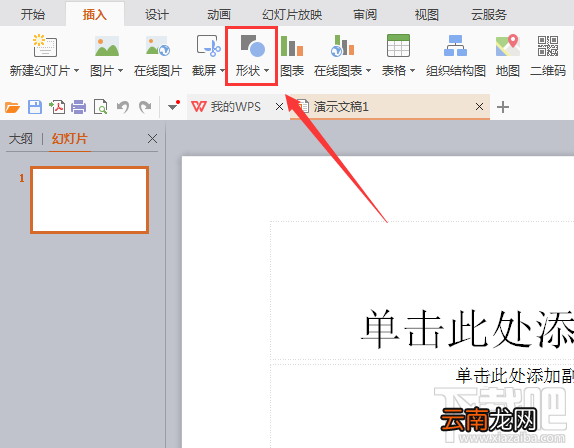This screenshot has height=448, width=574.
Task: Open the 动画 ribbon tab
Action: tap(219, 15)
